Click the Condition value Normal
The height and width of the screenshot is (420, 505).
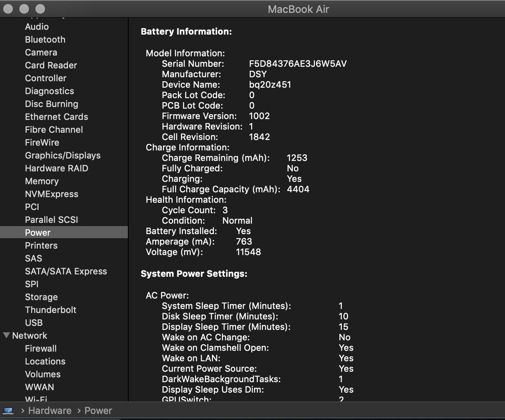click(237, 220)
